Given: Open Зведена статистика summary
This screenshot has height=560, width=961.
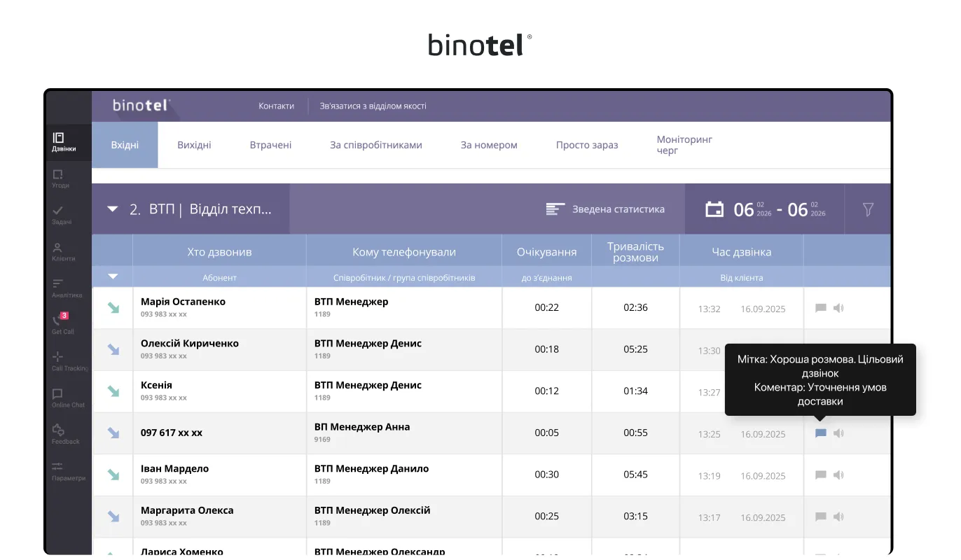Looking at the screenshot, I should 605,209.
